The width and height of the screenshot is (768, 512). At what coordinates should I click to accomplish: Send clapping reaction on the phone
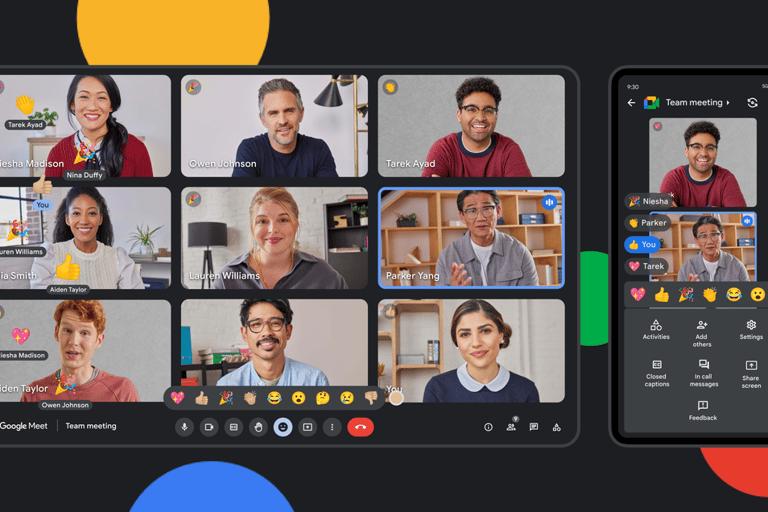[x=710, y=294]
